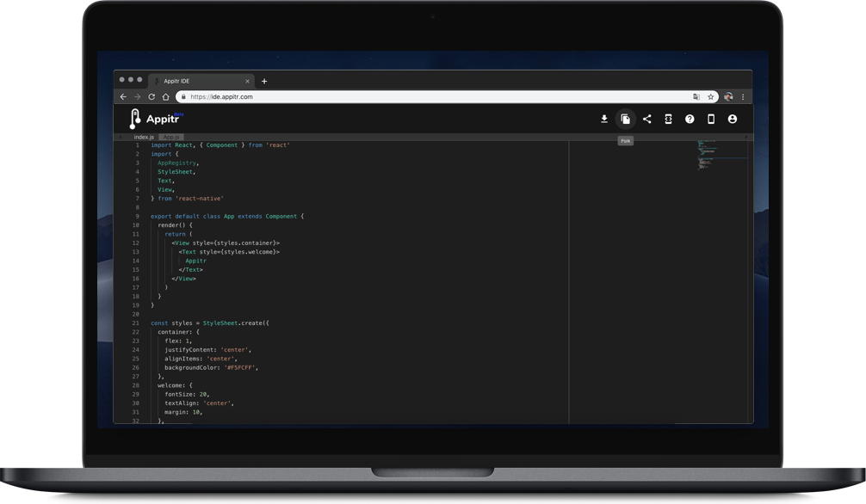The width and height of the screenshot is (866, 504).
Task: Click the code device preview icon
Action: pyautogui.click(x=668, y=119)
